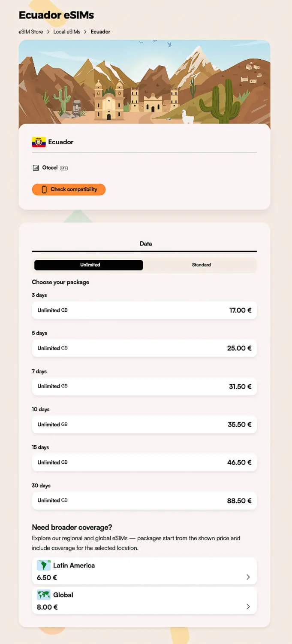This screenshot has width=292, height=644.
Task: Open the Data tab
Action: (146, 244)
